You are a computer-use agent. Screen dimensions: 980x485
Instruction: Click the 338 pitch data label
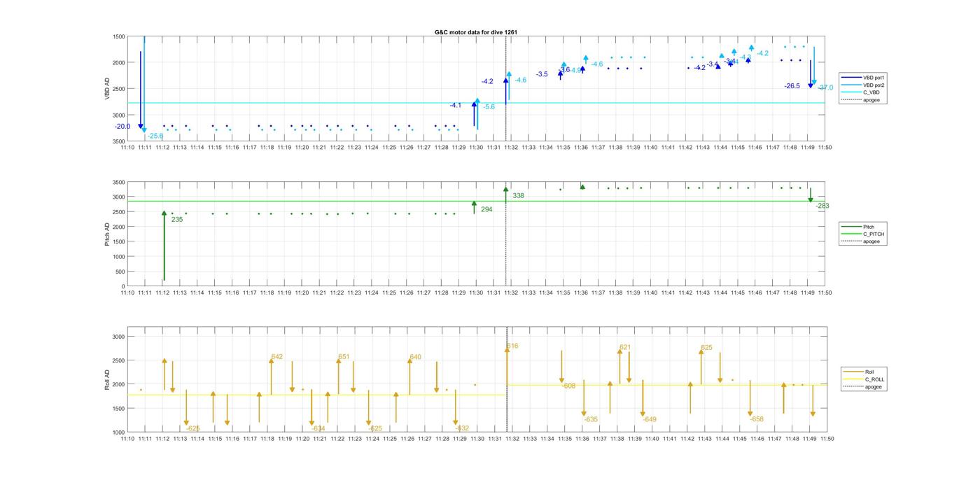518,196
